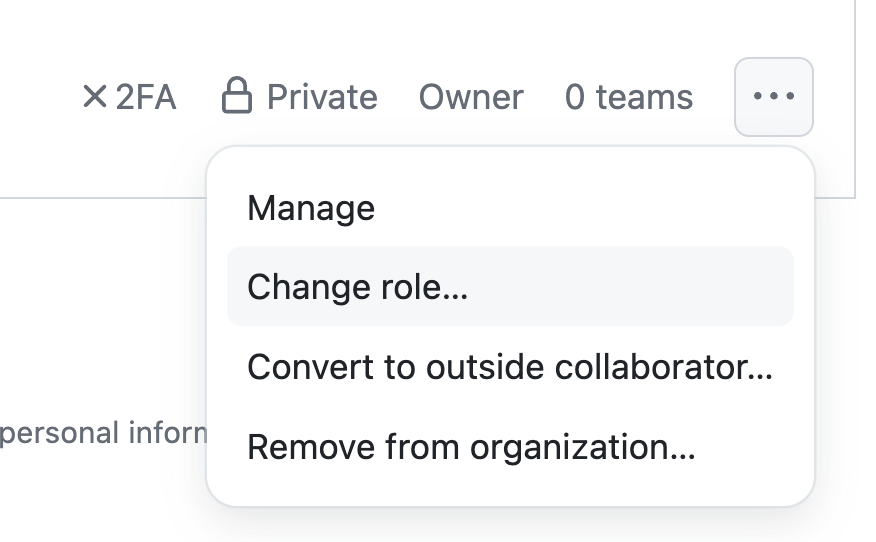Collapse the member actions dropdown via ellipsis
Viewport: 876px width, 542px height.
point(774,97)
